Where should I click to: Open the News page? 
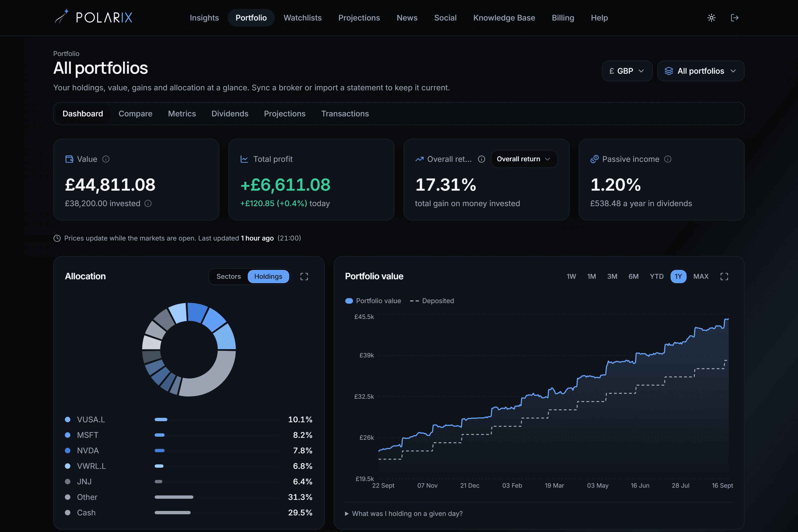click(407, 18)
